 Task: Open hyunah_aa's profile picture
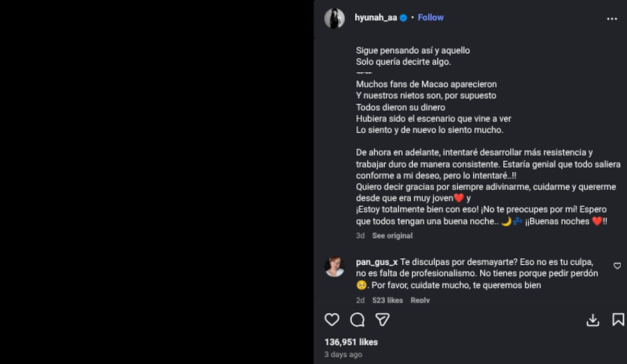[334, 17]
